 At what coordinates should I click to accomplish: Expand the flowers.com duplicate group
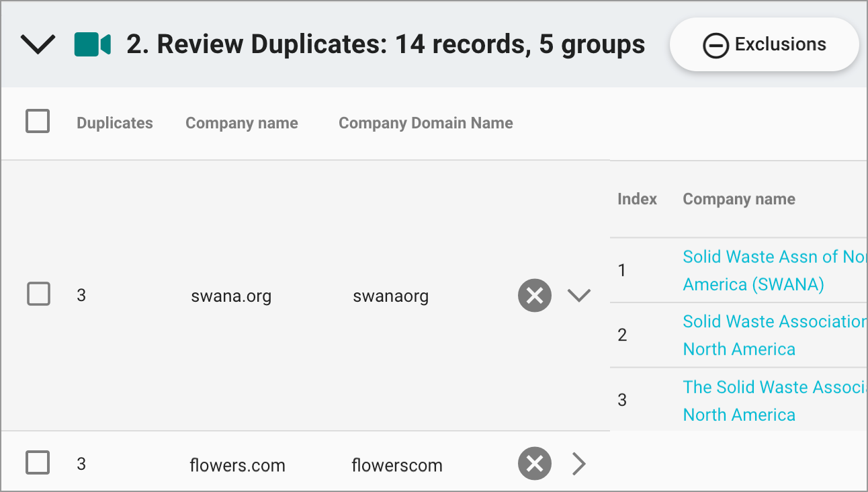pyautogui.click(x=578, y=463)
